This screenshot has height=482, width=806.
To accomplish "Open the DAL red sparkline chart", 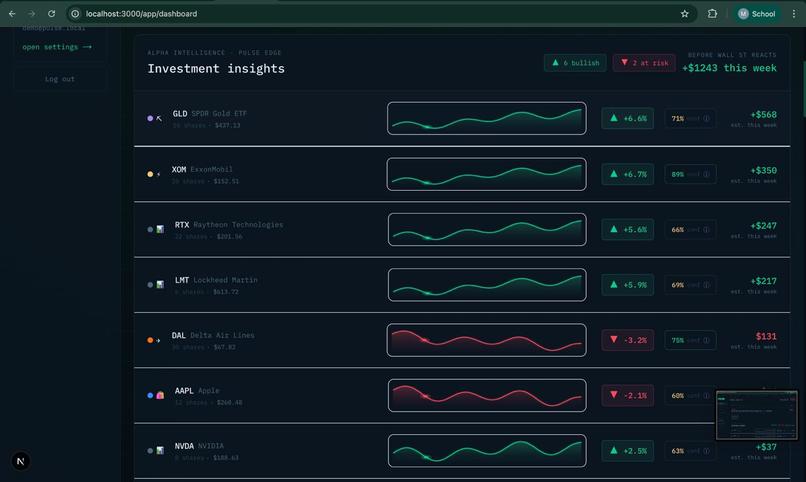I will pos(487,340).
